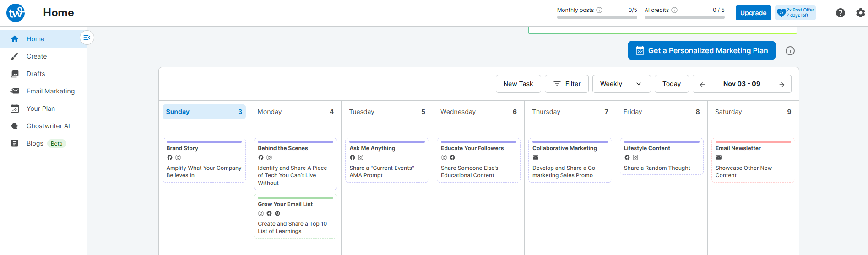Click the Create brush icon
This screenshot has width=868, height=255.
pos(15,56)
